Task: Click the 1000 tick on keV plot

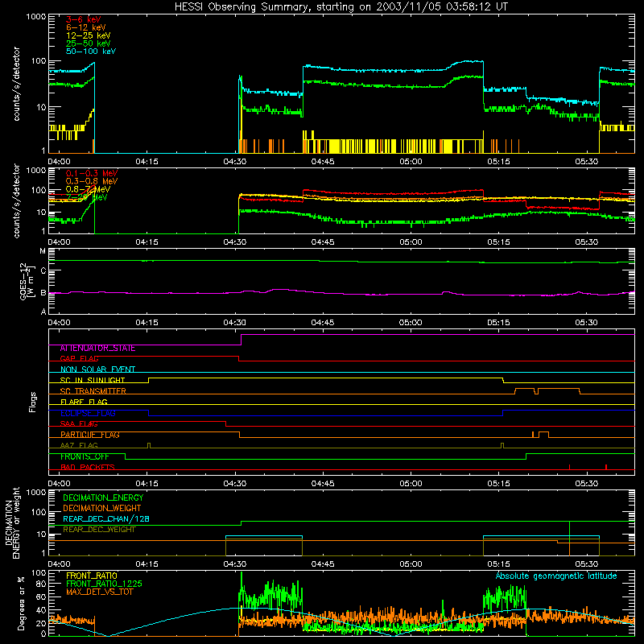Action: coord(36,17)
